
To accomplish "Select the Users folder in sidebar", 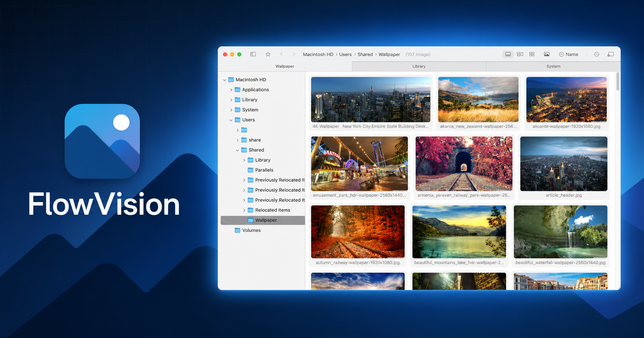I will click(249, 120).
